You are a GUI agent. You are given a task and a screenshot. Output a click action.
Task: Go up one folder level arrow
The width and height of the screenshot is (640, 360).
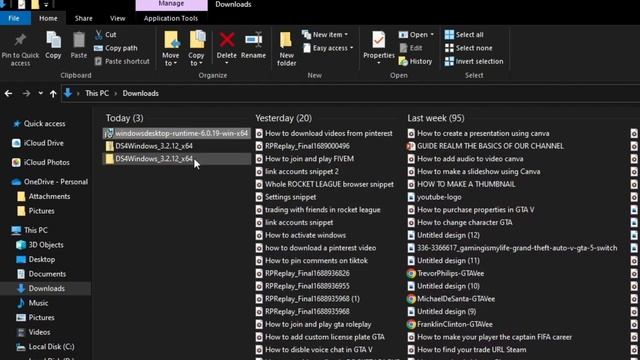coord(53,93)
